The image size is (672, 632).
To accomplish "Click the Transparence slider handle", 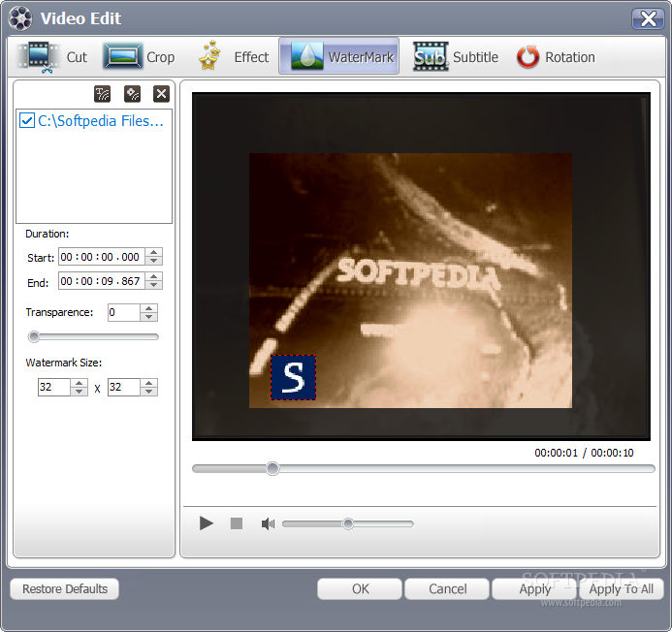I will click(33, 336).
